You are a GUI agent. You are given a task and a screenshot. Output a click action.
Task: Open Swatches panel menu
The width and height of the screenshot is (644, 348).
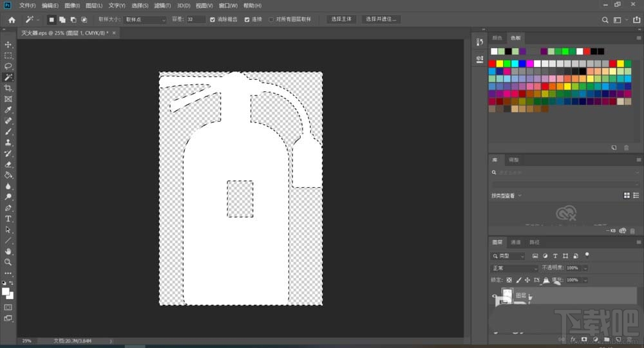click(x=639, y=38)
